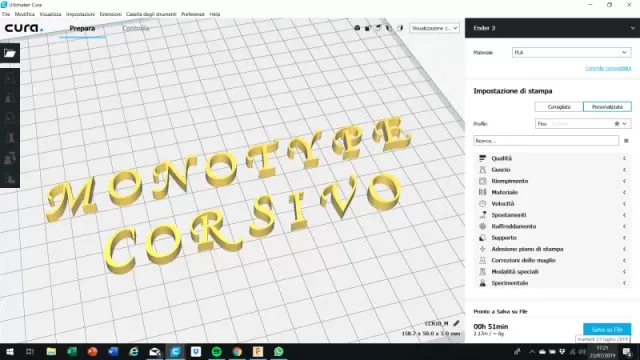Expand the Qualità settings category
This screenshot has width=640, height=360.
(x=552, y=158)
